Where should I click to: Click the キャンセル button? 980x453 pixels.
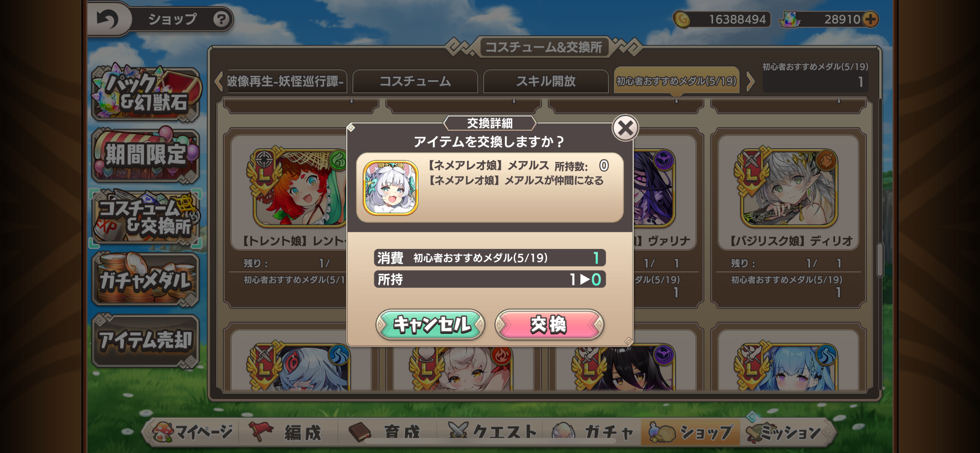[x=431, y=324]
